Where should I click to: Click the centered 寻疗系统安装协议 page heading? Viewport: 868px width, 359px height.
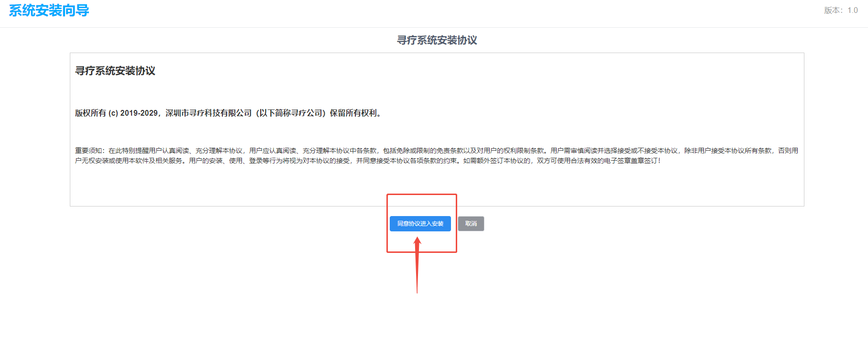click(x=437, y=40)
